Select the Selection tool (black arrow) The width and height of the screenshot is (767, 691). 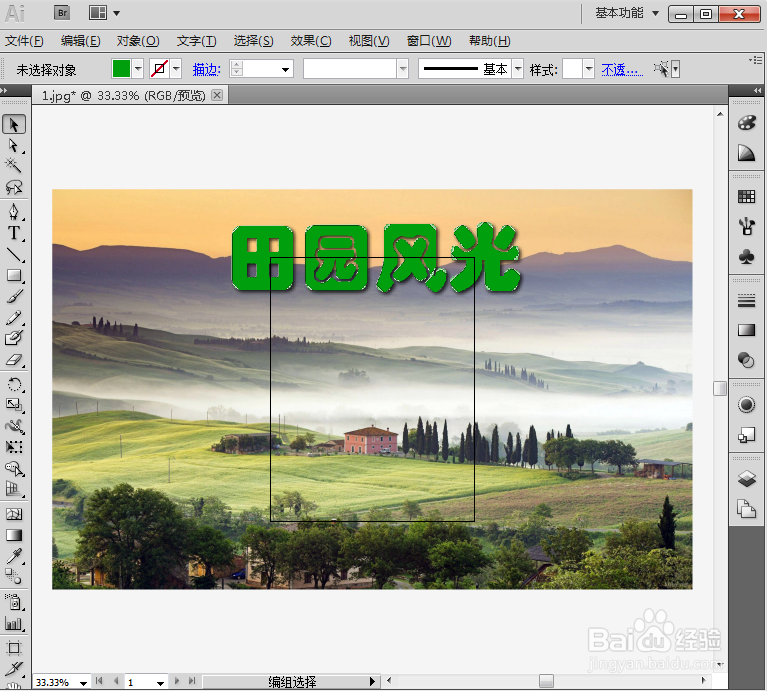14,125
